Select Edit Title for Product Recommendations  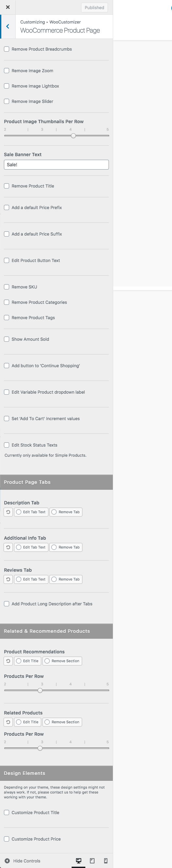pyautogui.click(x=28, y=661)
